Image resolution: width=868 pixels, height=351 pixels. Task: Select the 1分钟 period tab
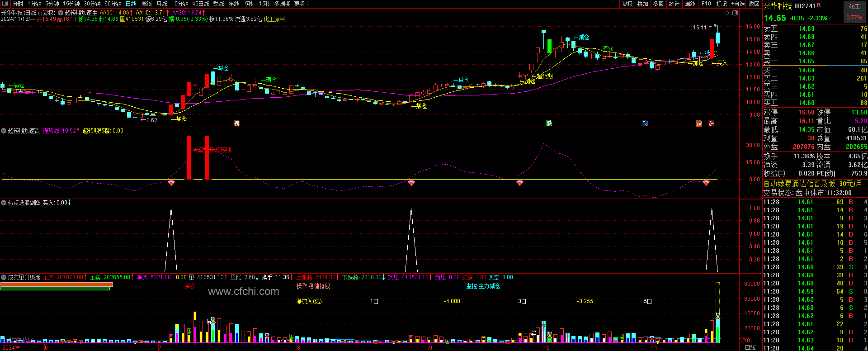[34, 4]
